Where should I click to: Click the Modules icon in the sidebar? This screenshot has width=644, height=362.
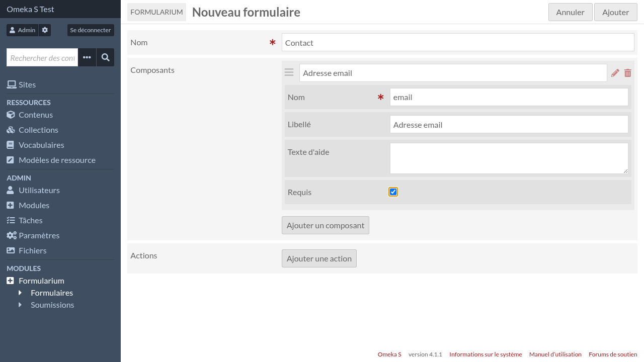[x=10, y=205]
